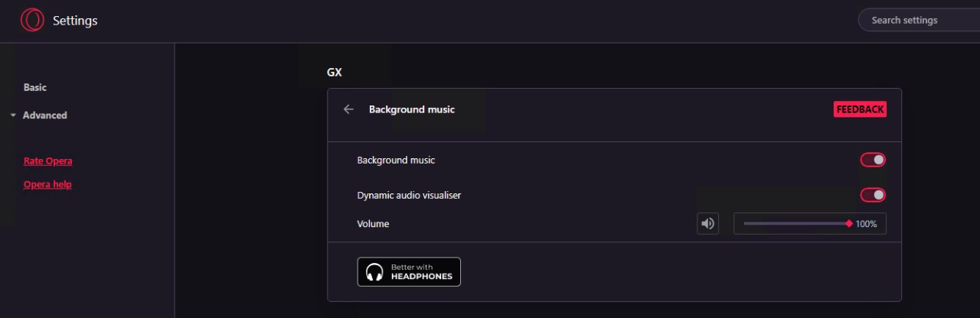Open the Rate Opera link
980x318 pixels.
coord(47,161)
